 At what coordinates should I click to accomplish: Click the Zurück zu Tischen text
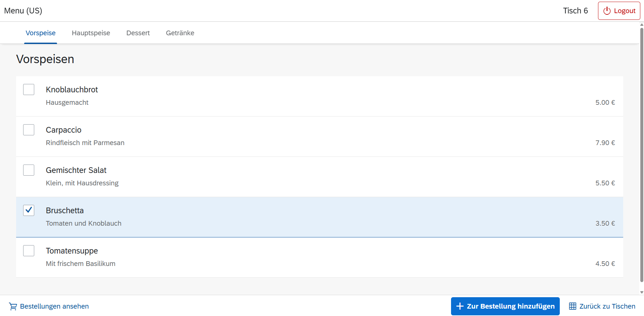607,306
